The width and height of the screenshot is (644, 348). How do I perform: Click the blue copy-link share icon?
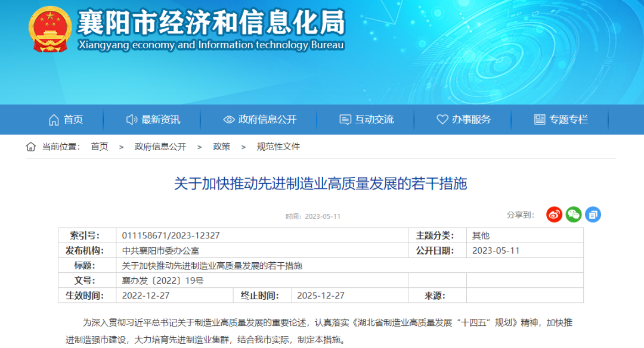(x=593, y=215)
